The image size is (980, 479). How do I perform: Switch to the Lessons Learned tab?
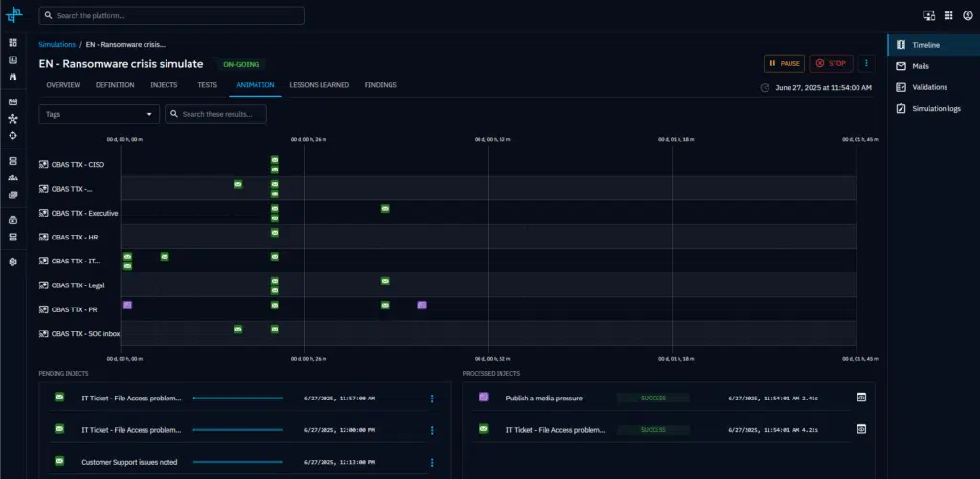pyautogui.click(x=317, y=85)
